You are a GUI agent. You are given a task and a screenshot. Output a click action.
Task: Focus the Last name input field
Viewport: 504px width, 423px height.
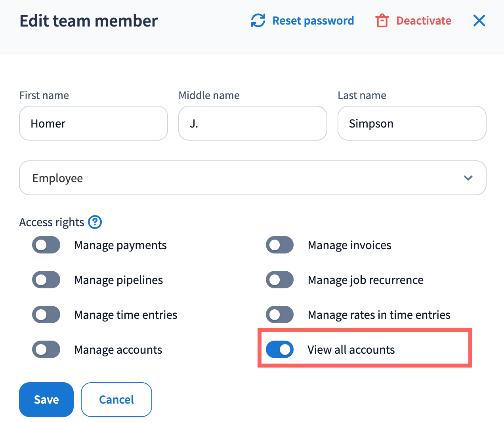coord(412,123)
